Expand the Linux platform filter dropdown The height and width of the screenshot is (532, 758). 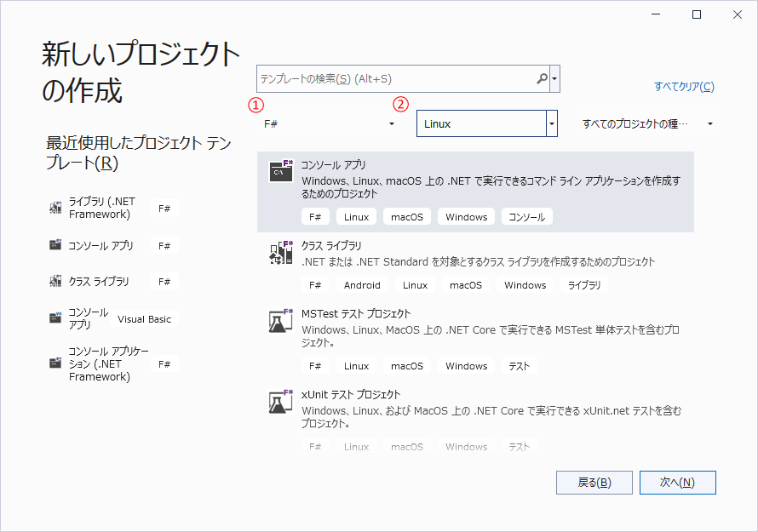(x=552, y=124)
